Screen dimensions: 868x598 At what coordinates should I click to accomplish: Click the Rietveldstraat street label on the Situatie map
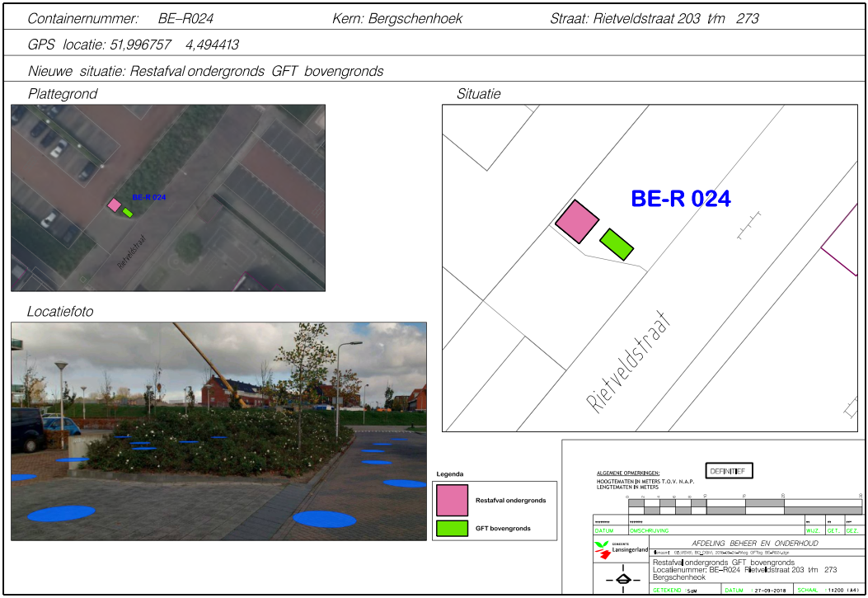click(x=629, y=363)
